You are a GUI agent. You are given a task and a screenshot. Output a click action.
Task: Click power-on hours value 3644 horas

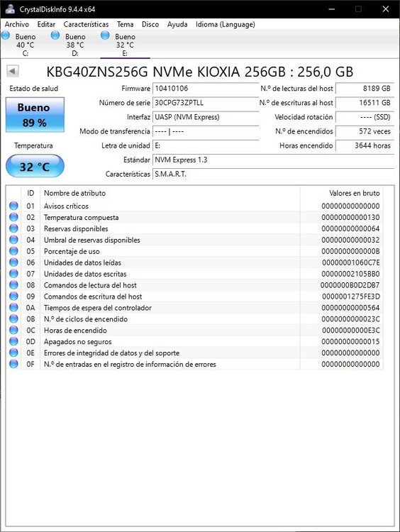(365, 145)
